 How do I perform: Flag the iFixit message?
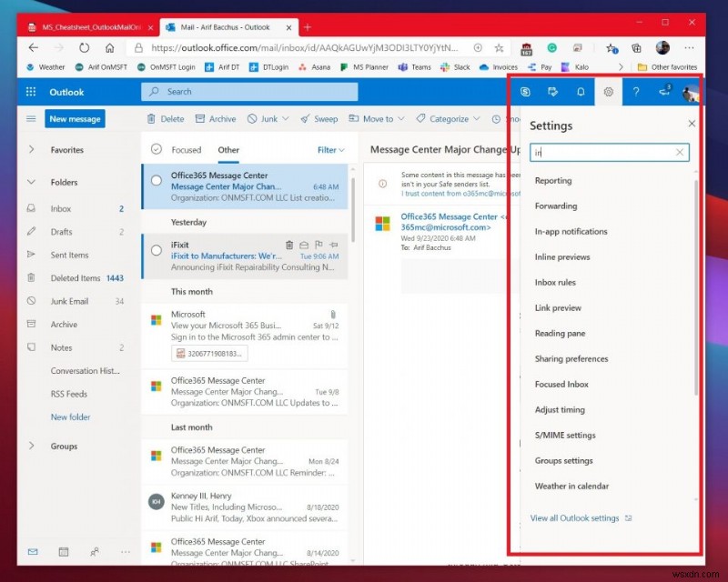click(319, 244)
